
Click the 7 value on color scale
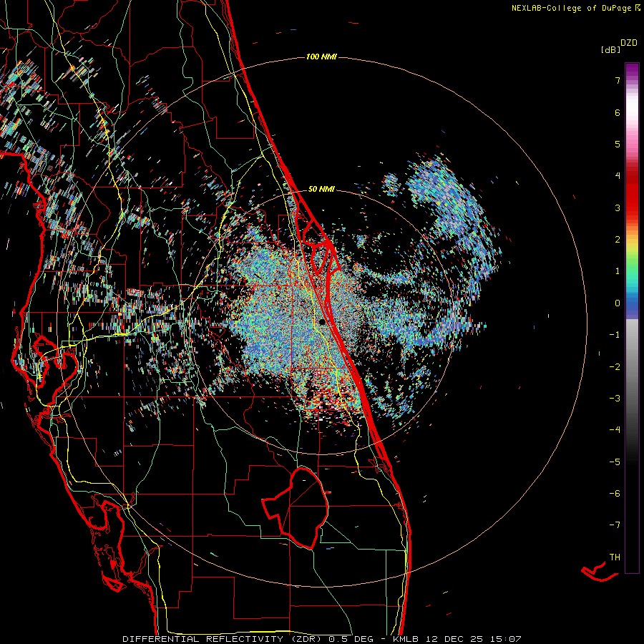click(x=618, y=80)
